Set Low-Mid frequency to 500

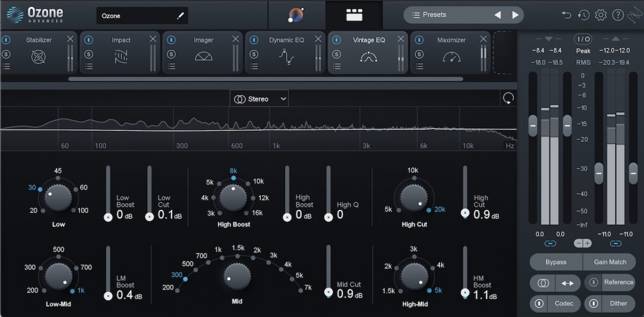[58, 249]
